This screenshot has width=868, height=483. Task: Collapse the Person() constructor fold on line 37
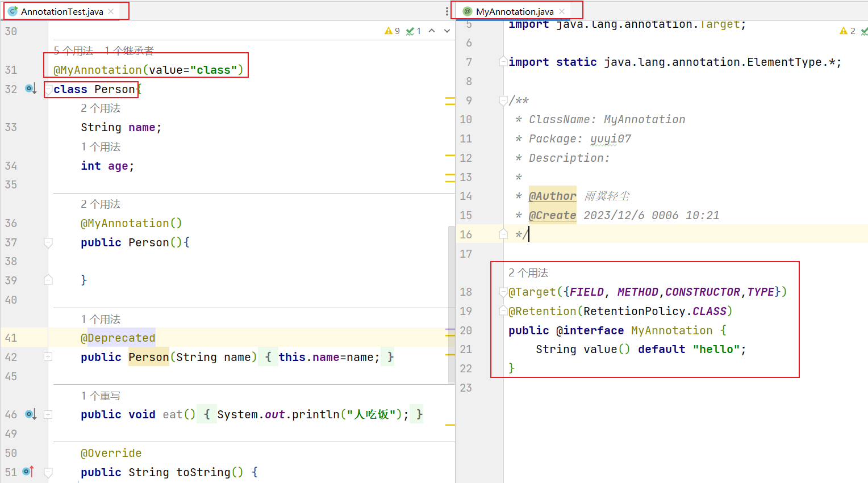tap(48, 242)
